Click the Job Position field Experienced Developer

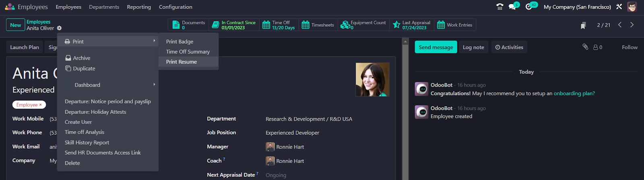(292, 133)
